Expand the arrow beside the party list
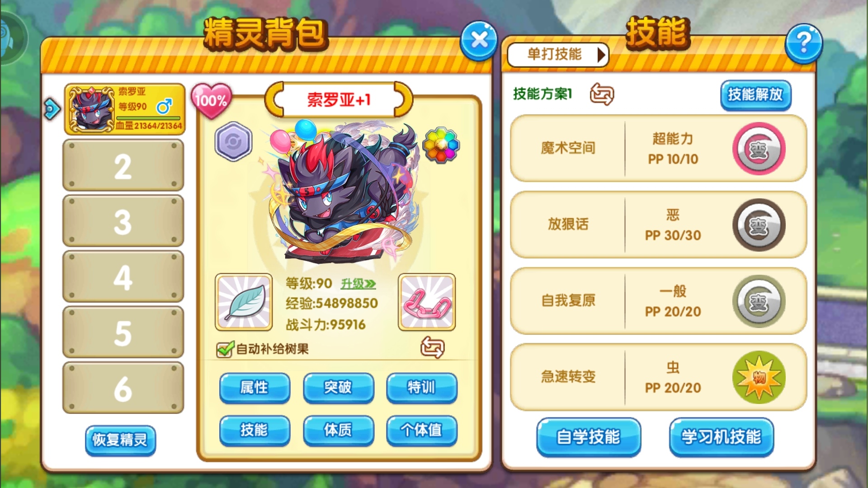The height and width of the screenshot is (488, 868). pos(52,108)
